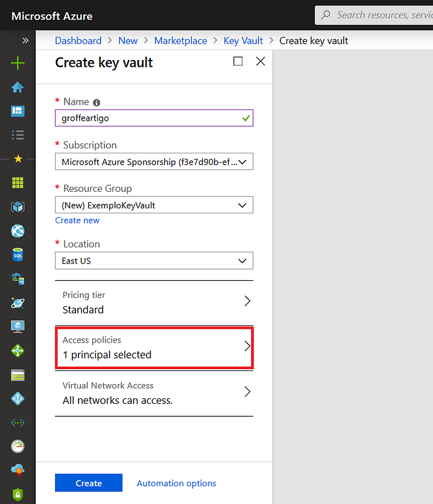Click Key Vault breadcrumb link
433x504 pixels.
(243, 41)
